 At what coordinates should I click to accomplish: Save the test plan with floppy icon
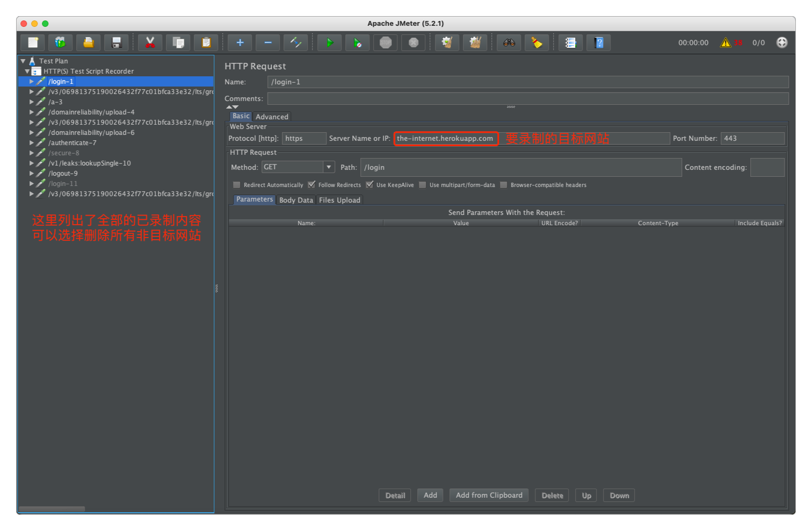pyautogui.click(x=117, y=42)
